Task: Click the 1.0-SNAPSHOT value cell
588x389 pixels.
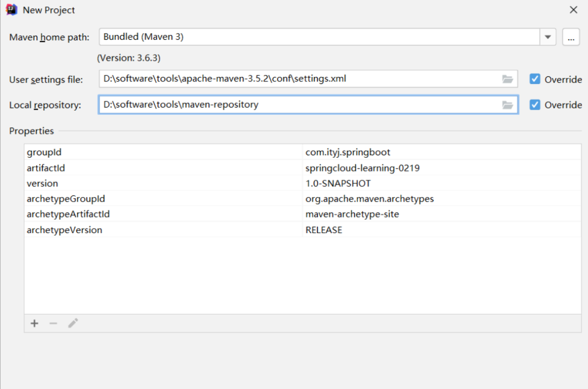Action: pos(442,184)
